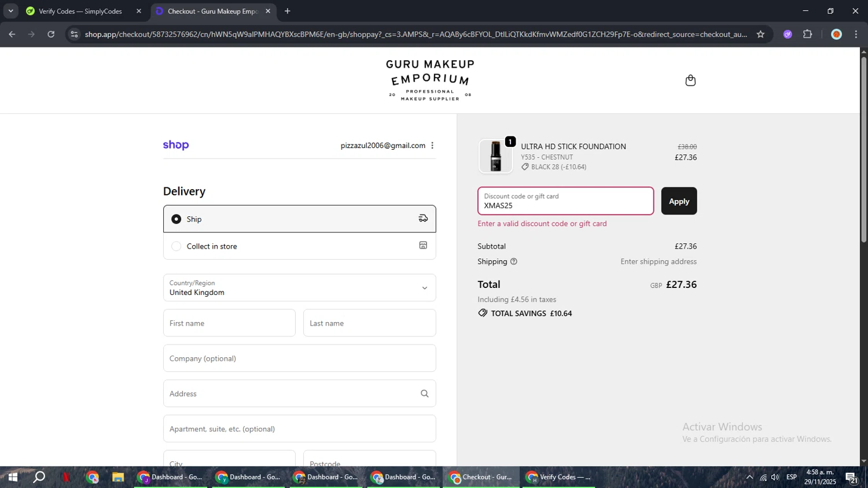Go back to the previous page
Screen dimensions: 868x488
click(x=12, y=34)
